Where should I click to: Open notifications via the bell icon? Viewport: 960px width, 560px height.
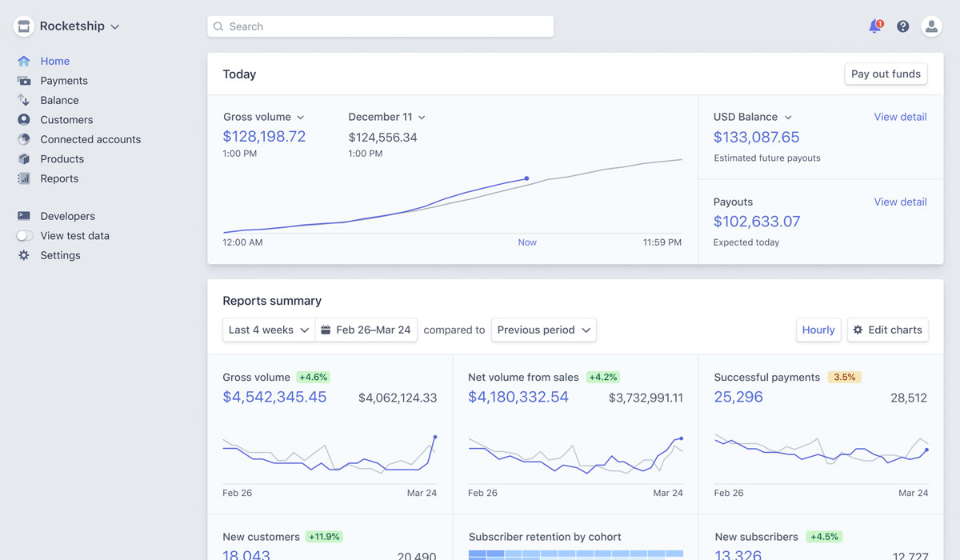click(x=875, y=26)
